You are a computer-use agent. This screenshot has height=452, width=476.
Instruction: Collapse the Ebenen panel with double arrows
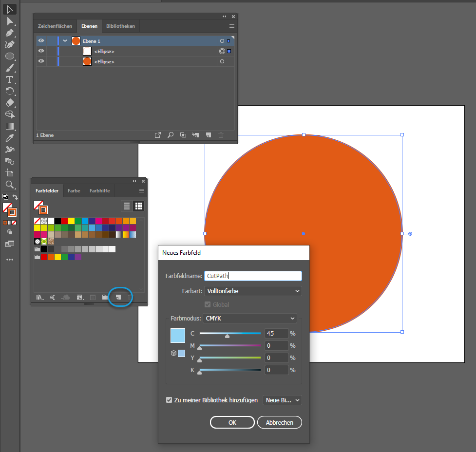click(x=224, y=17)
